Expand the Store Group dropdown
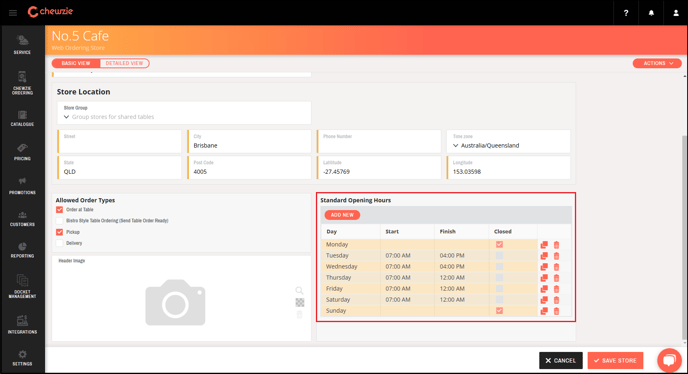Screen dimensions: 688x374 coord(184,113)
